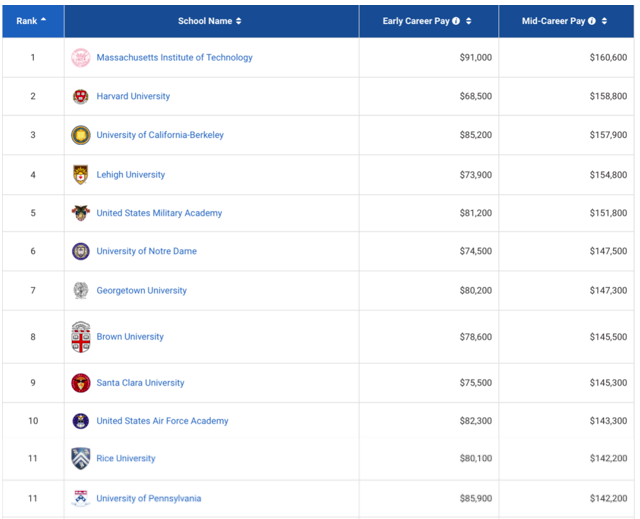Select Notre Dame early pay $74,500
This screenshot has height=519, width=640.
click(429, 251)
